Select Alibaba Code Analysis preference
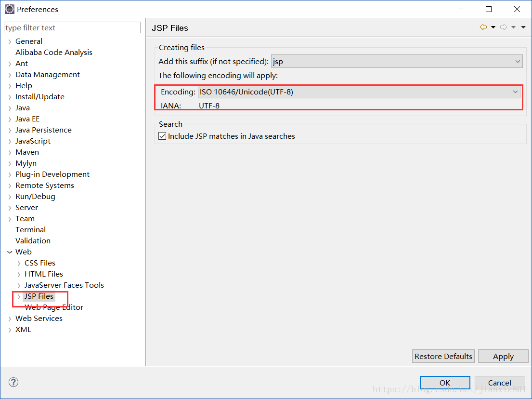Screen dimensions: 532x399 (x=53, y=53)
